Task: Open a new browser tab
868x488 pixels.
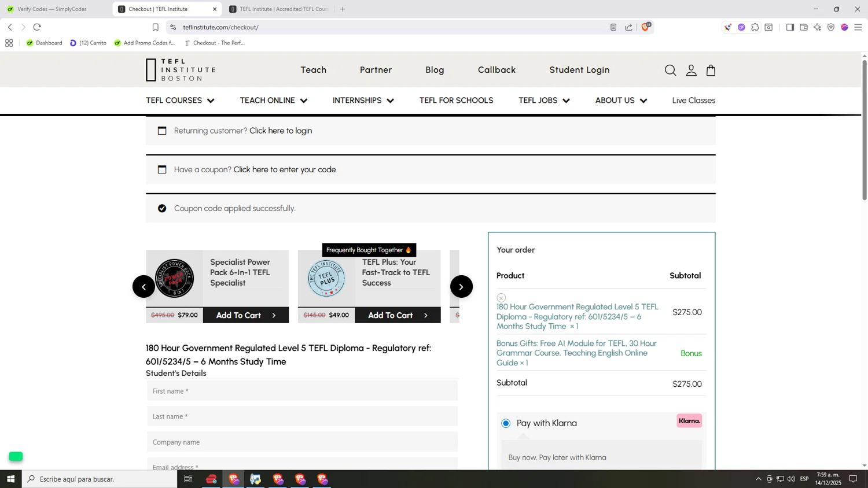Action: (x=343, y=9)
